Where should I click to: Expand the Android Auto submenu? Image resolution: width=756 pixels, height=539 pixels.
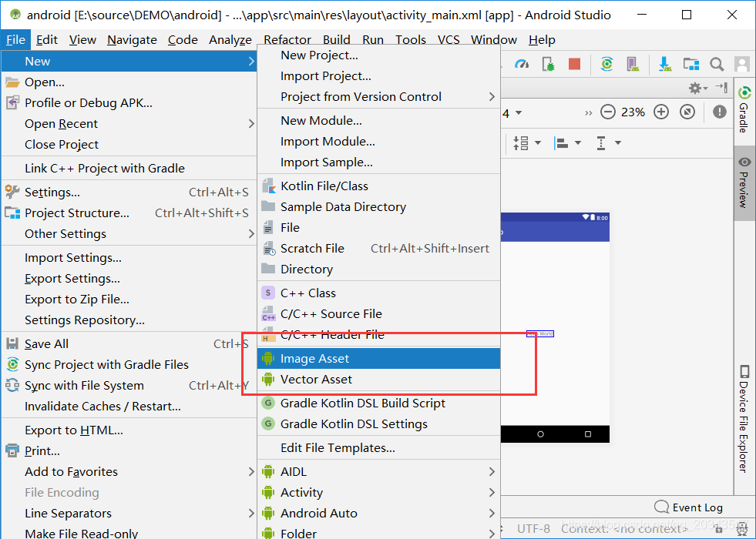tap(378, 513)
